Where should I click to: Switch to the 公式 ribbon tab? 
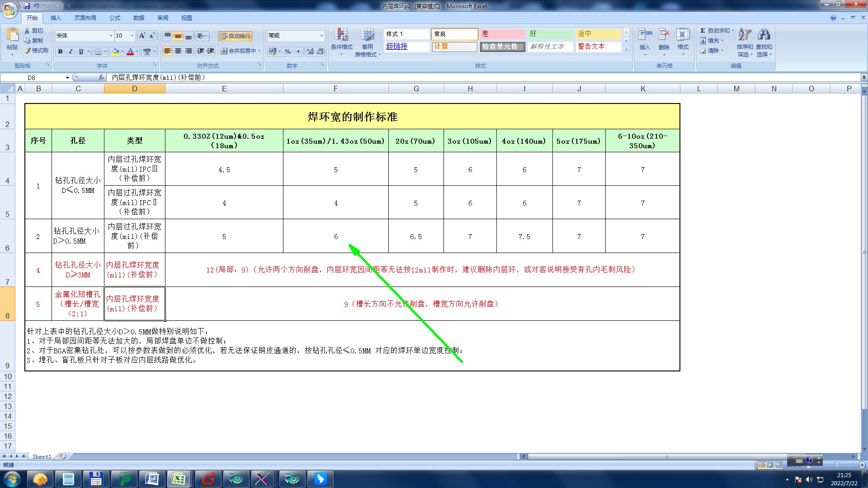coord(114,18)
